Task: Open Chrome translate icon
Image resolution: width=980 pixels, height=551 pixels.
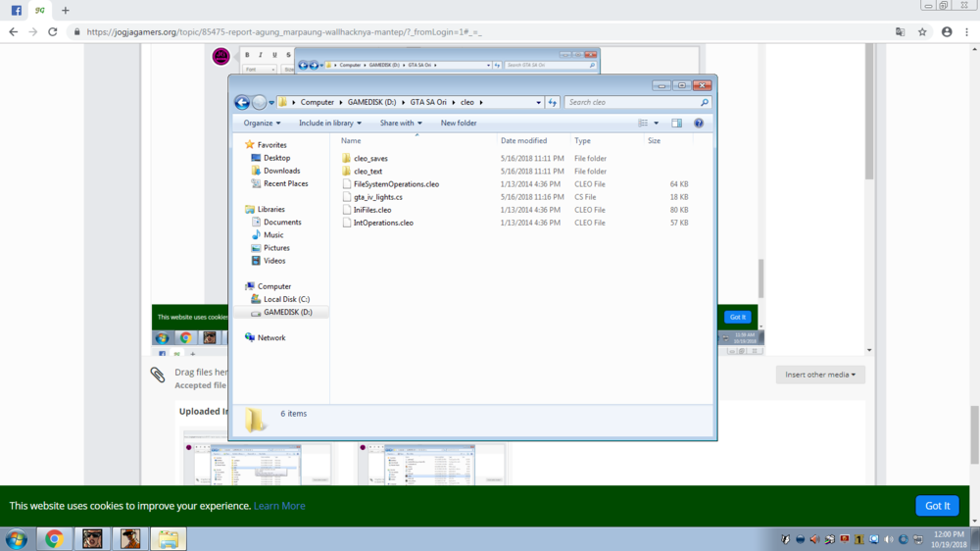Action: click(x=900, y=32)
